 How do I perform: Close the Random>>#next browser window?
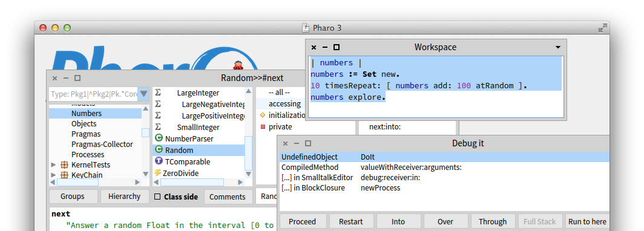[x=54, y=78]
